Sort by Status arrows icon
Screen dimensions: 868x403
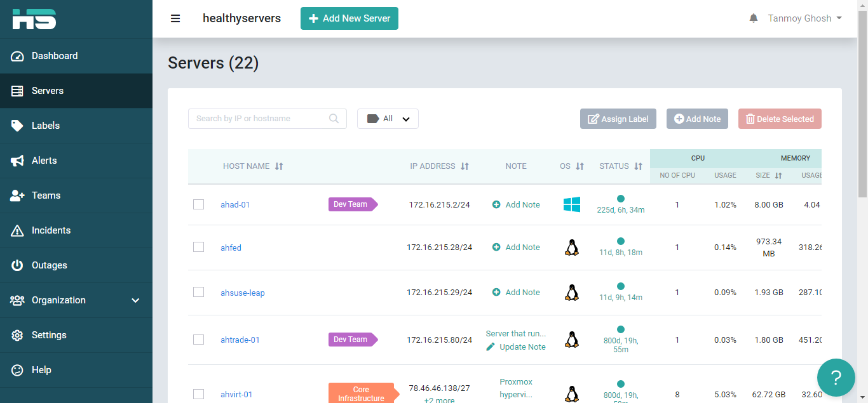pos(638,166)
